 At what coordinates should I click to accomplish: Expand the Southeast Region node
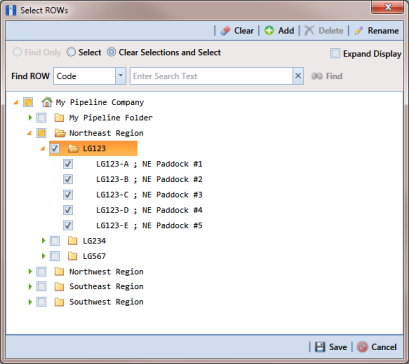30,287
